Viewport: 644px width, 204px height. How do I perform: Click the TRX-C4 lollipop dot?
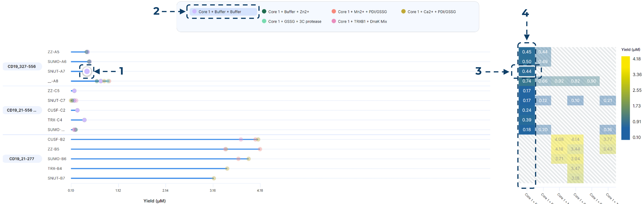click(85, 120)
